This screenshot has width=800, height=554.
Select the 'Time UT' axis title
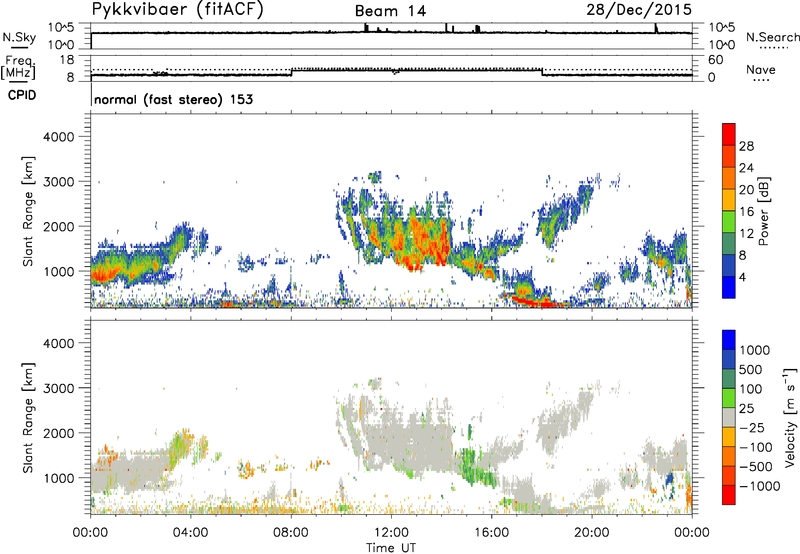(391, 548)
